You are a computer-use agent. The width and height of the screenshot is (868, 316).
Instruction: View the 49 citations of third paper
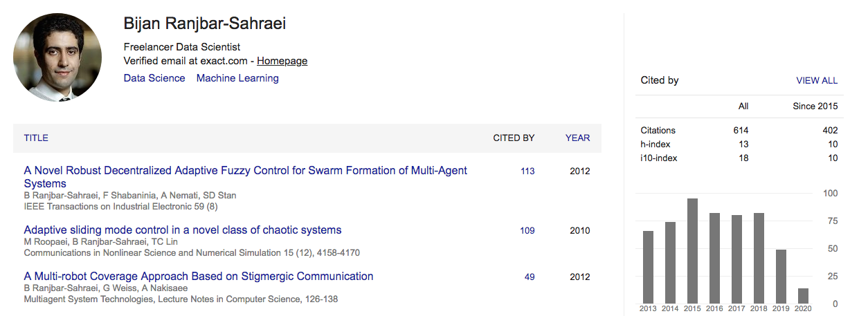coord(530,277)
